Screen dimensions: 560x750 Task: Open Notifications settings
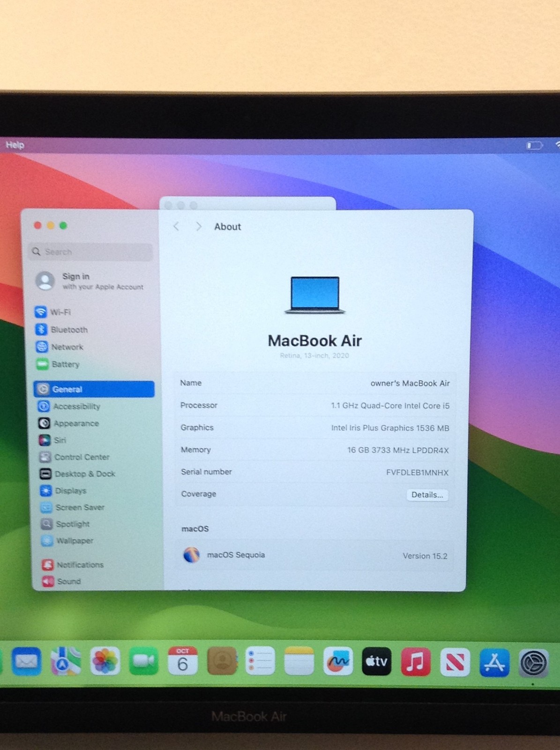pyautogui.click(x=73, y=565)
